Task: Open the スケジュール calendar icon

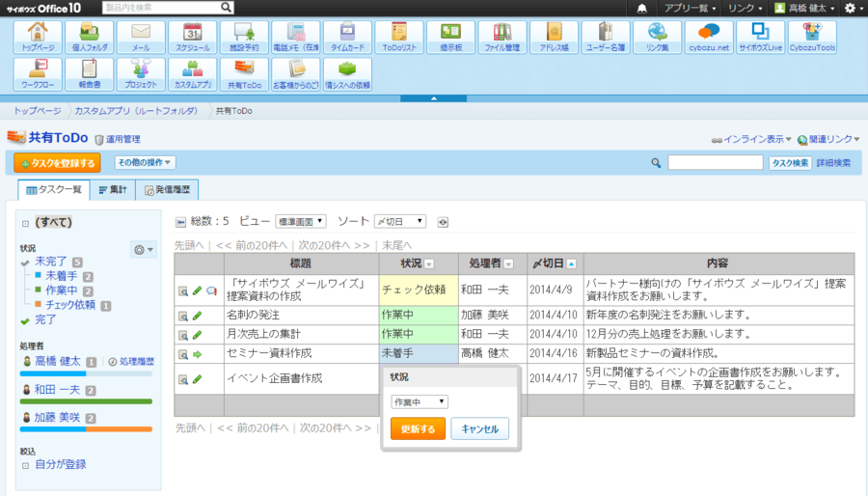Action: pos(192,37)
